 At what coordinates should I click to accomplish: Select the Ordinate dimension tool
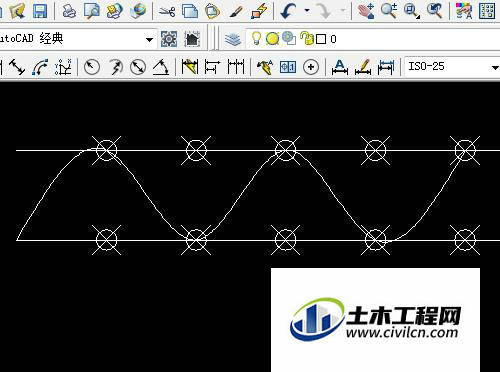click(x=63, y=67)
